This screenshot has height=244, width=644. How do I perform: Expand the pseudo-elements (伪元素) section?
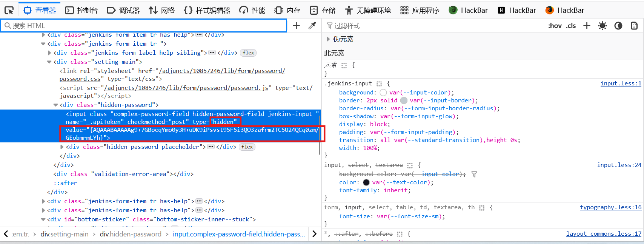tap(328, 39)
